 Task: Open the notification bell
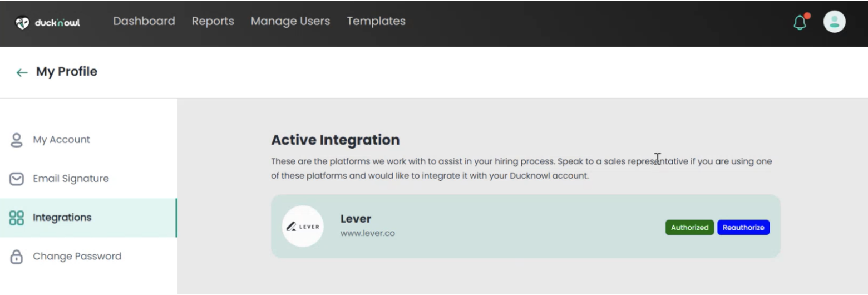pos(800,22)
